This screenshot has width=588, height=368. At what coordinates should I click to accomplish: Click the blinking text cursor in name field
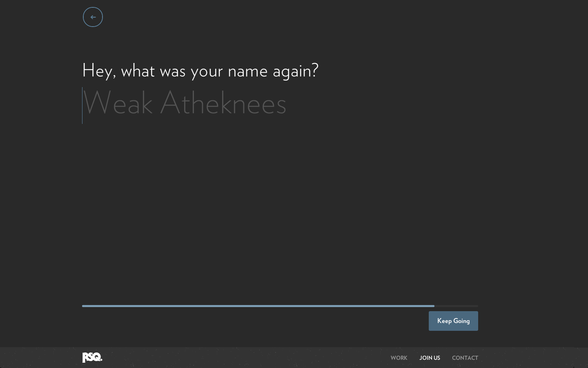click(82, 105)
